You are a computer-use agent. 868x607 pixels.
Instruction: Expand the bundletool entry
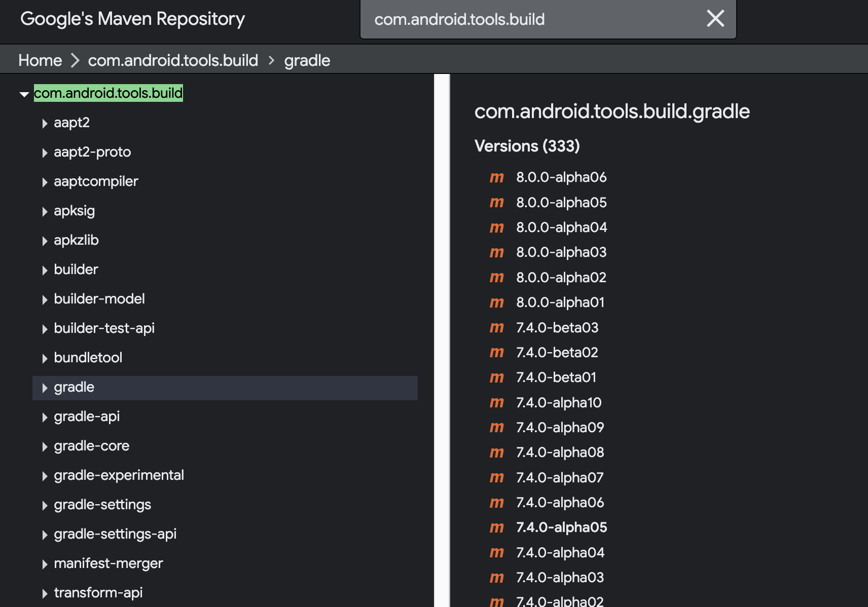(x=45, y=358)
